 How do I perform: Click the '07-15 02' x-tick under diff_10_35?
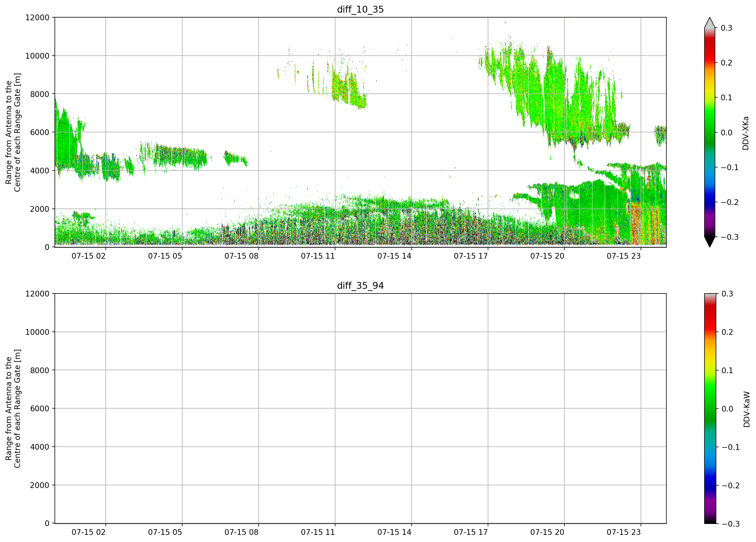point(89,256)
